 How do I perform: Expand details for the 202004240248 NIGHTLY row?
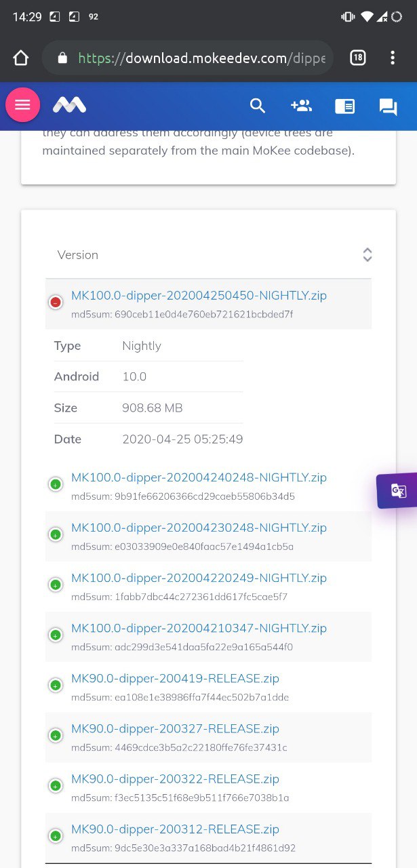click(x=56, y=484)
